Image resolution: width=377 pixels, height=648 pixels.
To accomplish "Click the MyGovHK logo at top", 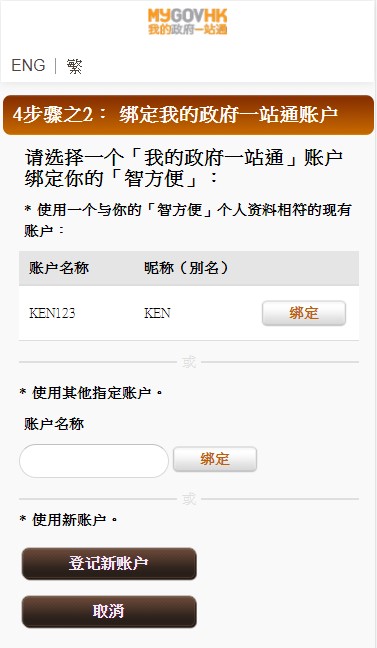I will coord(188,22).
